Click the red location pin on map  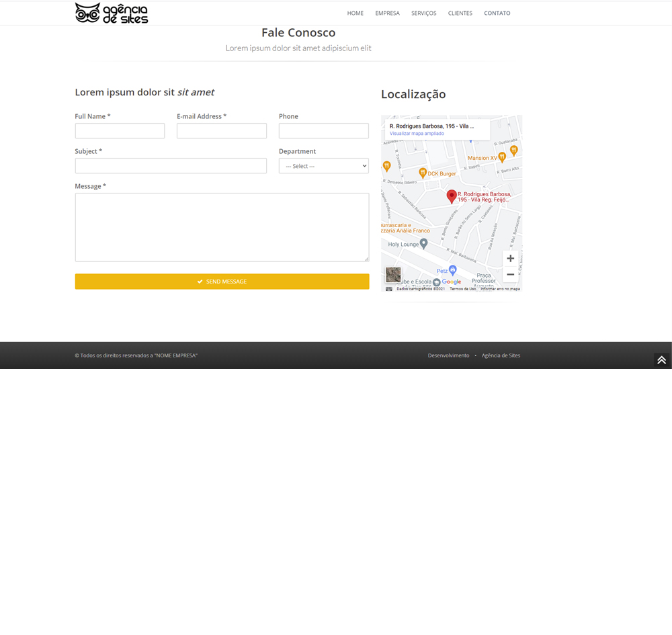[452, 196]
